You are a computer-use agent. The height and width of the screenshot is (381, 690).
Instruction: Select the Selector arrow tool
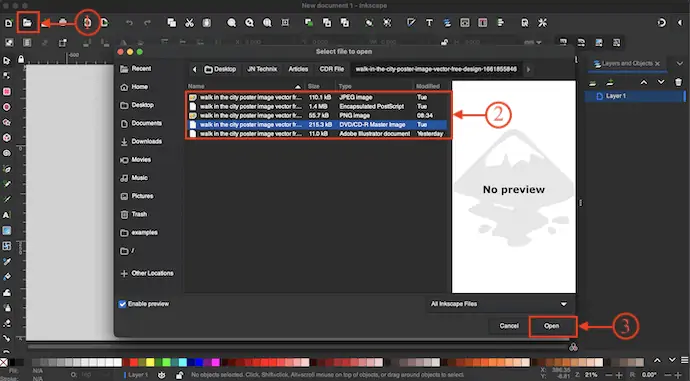click(7, 61)
